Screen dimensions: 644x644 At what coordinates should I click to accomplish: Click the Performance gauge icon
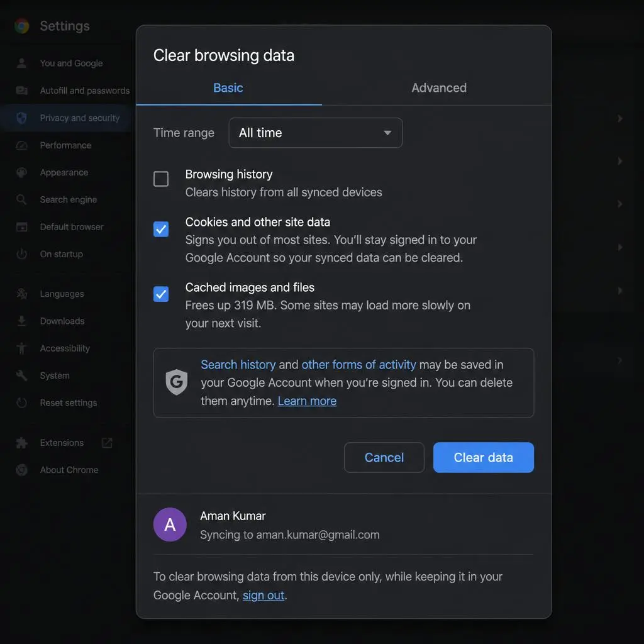pyautogui.click(x=22, y=145)
